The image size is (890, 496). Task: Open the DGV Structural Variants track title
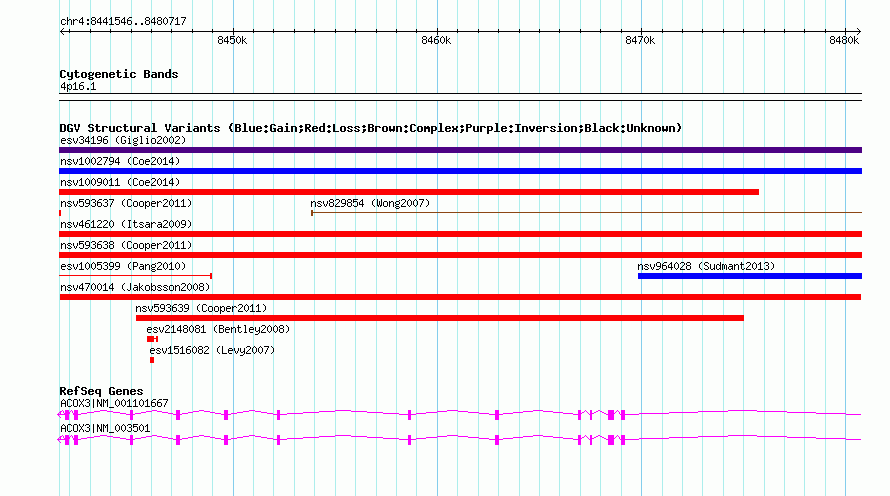point(371,128)
